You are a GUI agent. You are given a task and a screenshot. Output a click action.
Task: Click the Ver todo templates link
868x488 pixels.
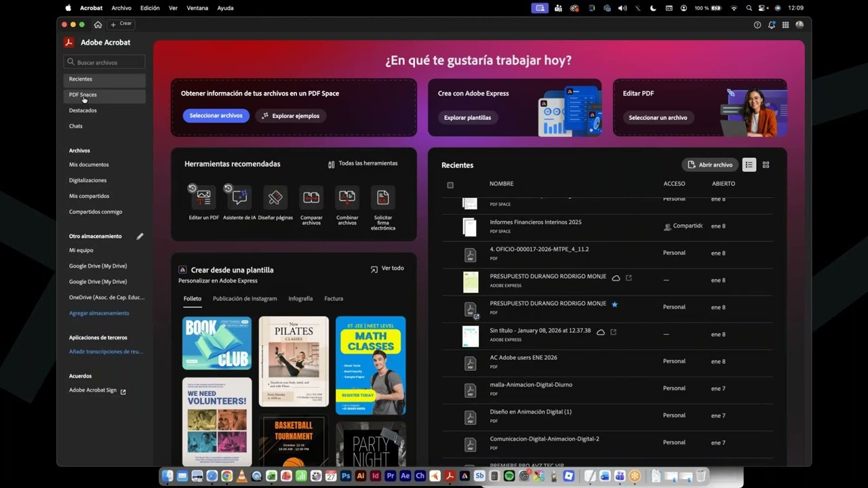coord(387,268)
